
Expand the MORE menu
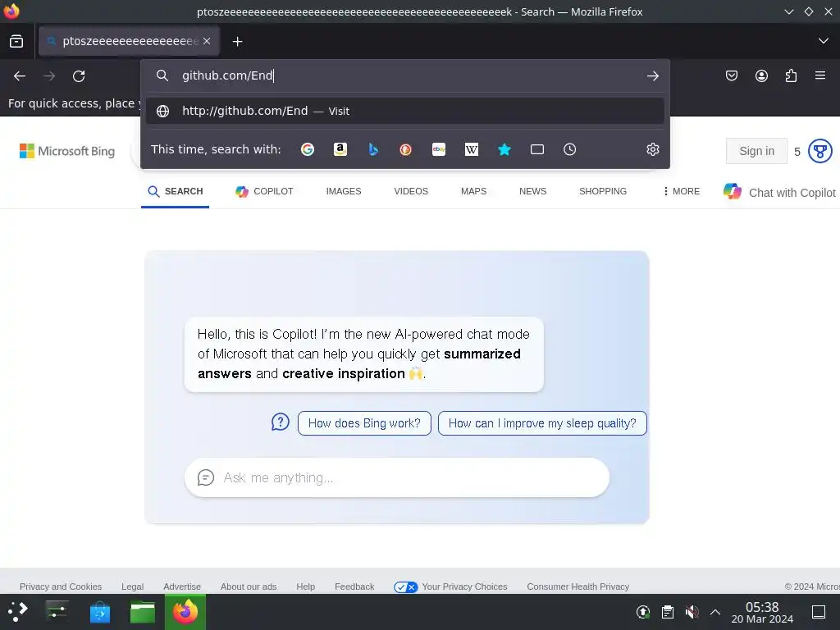[682, 191]
